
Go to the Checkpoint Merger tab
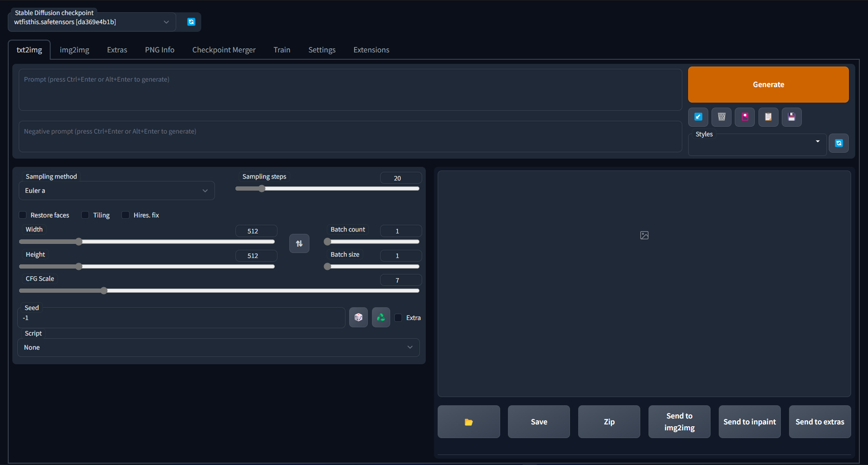pos(224,50)
